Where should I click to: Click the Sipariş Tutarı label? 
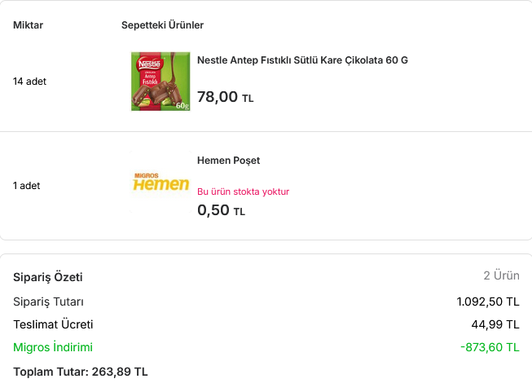click(x=48, y=302)
